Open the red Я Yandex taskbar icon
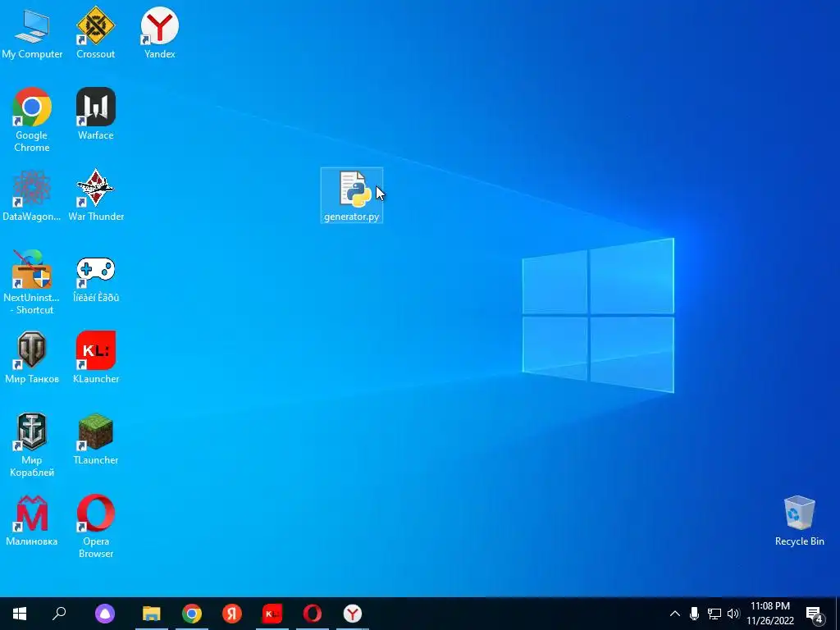Image resolution: width=840 pixels, height=630 pixels. (232, 614)
